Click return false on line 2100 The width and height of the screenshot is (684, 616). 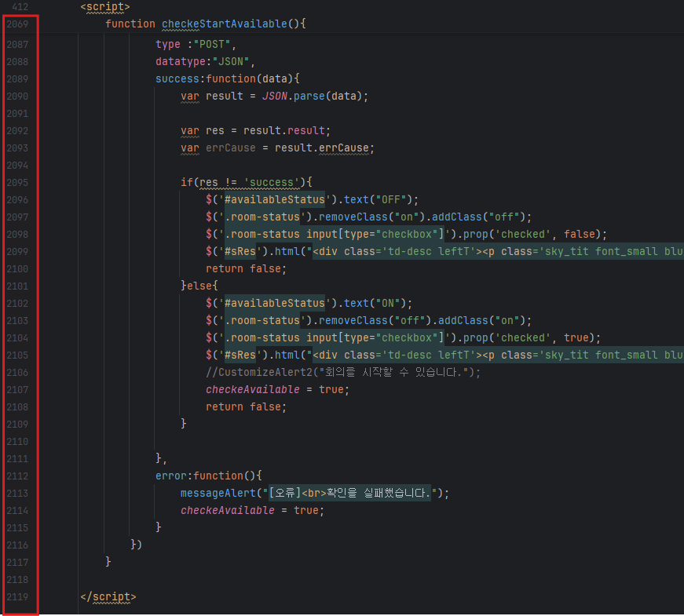coord(246,269)
